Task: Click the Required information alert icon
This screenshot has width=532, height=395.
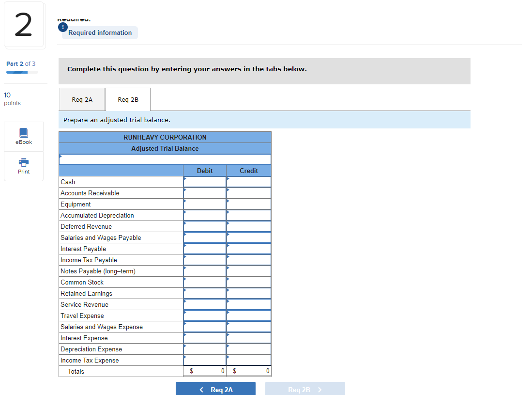Action: pos(63,27)
